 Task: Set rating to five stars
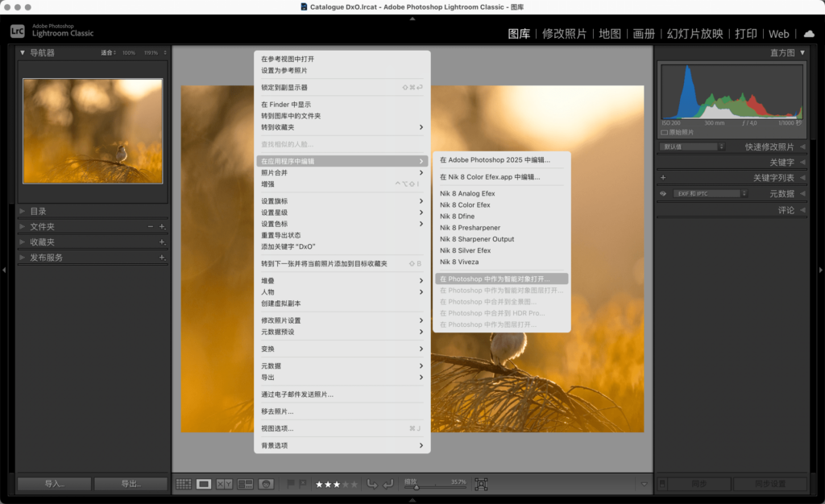pos(354,484)
